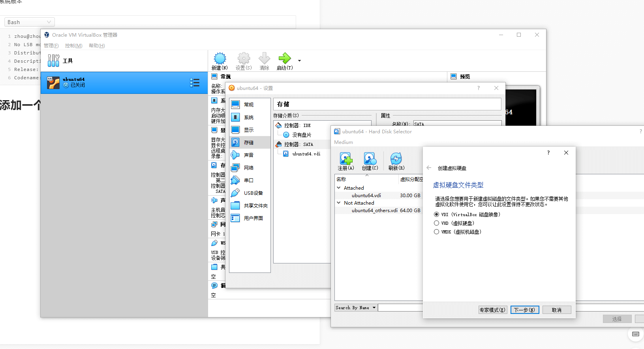This screenshot has height=349, width=644.
Task: Click 取消 in the create disk wizard
Action: 557,310
